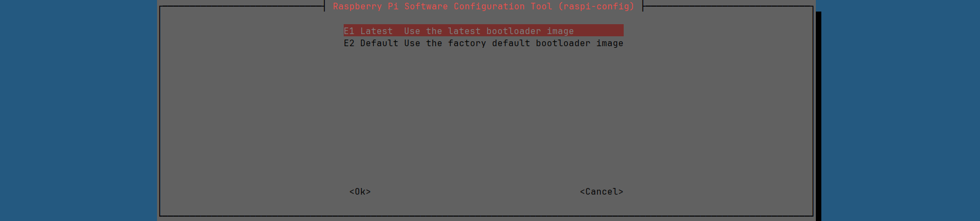Click the (raspi-config) text in the title
The width and height of the screenshot is (980, 221).
[x=596, y=7]
